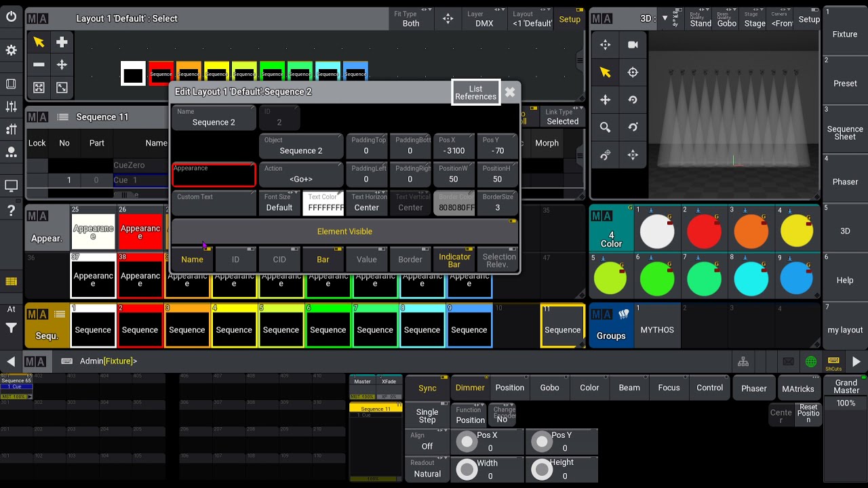
Task: Select the yellow arrow tool in 3D toolbar
Action: (605, 73)
